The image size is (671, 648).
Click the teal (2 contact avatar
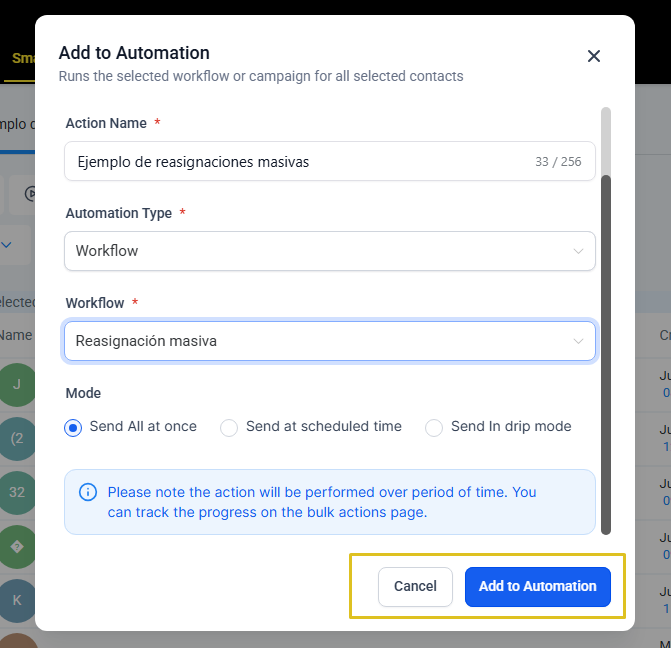pyautogui.click(x=17, y=438)
